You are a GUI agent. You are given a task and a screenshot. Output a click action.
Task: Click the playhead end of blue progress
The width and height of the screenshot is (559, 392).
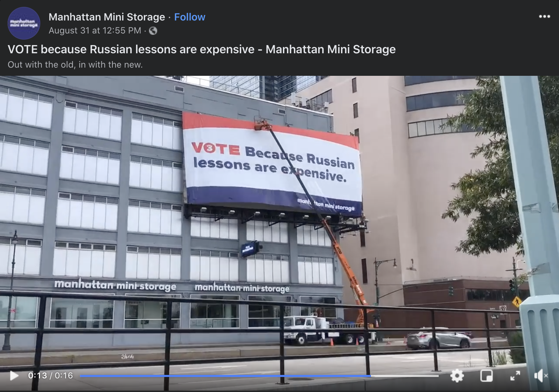coord(371,376)
